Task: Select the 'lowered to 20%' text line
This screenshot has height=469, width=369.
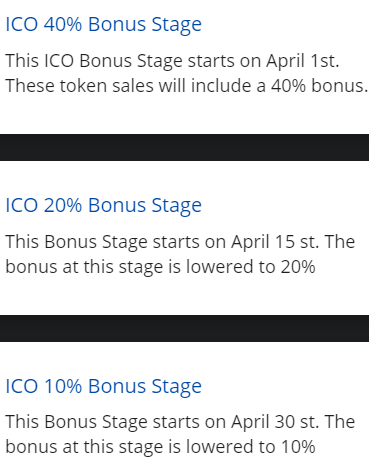Action: pos(160,267)
